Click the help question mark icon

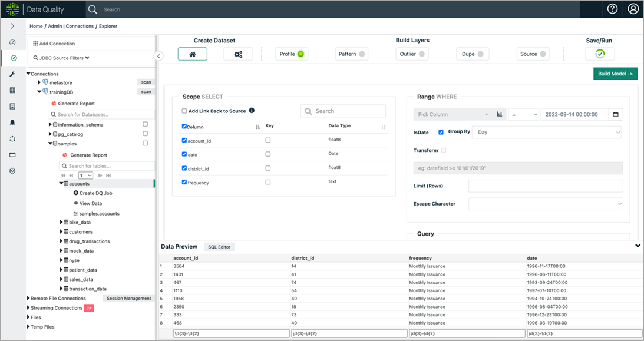612,9
